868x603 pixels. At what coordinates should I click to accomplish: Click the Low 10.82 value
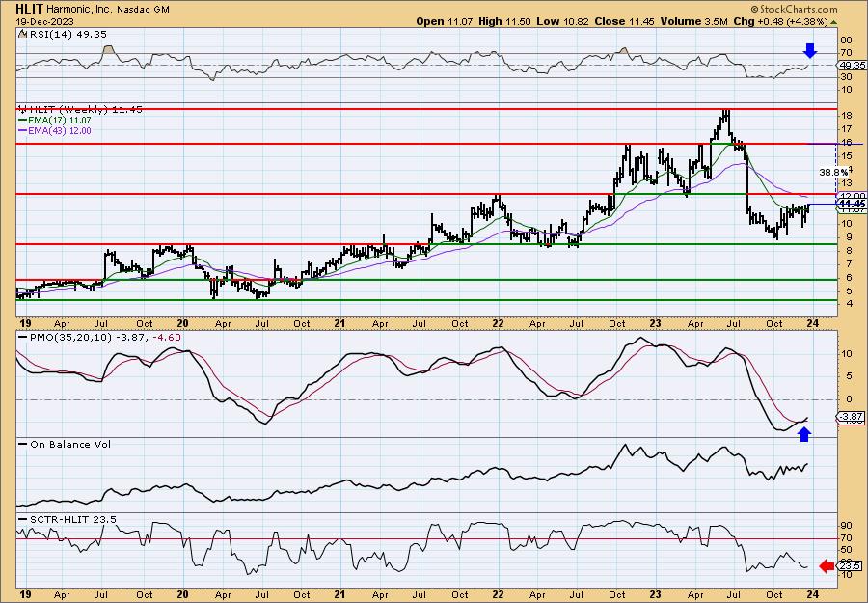click(x=563, y=21)
